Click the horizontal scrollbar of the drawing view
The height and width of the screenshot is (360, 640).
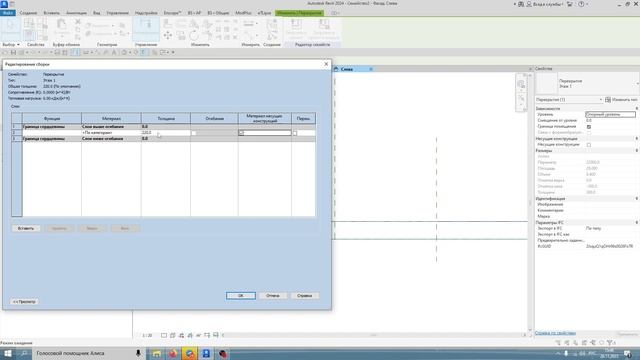pyautogui.click(x=373, y=336)
